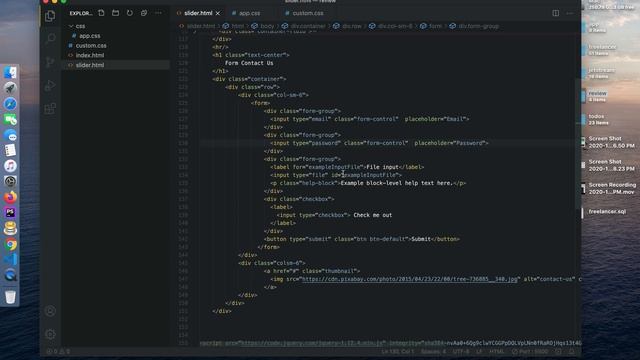Click the Spaces indentation status item
The height and width of the screenshot is (360, 640).
(433, 351)
